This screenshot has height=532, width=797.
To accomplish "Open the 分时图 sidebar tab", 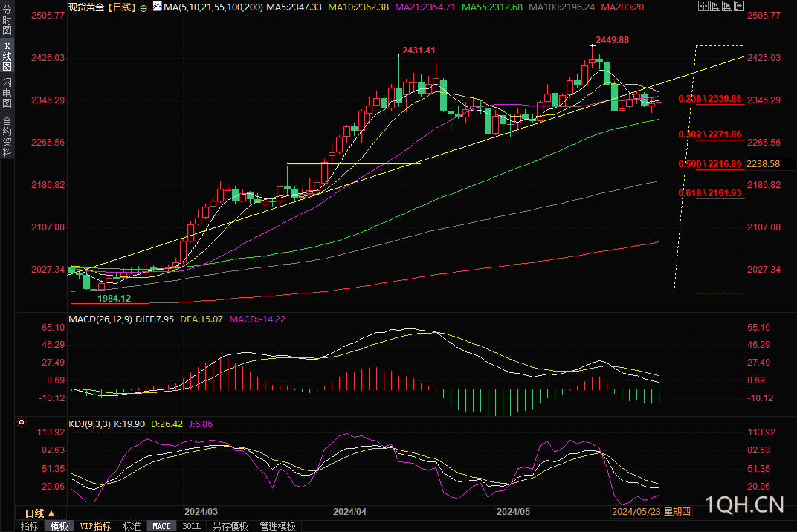I will [x=7, y=20].
